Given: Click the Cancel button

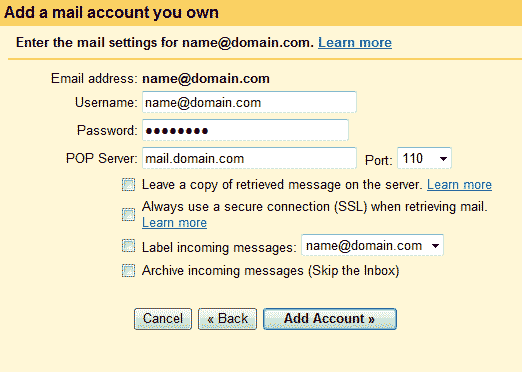Looking at the screenshot, I should point(163,319).
